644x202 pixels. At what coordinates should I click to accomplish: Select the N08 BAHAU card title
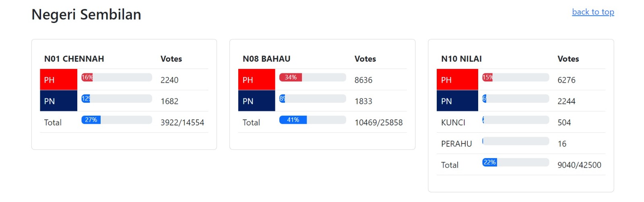click(x=266, y=59)
